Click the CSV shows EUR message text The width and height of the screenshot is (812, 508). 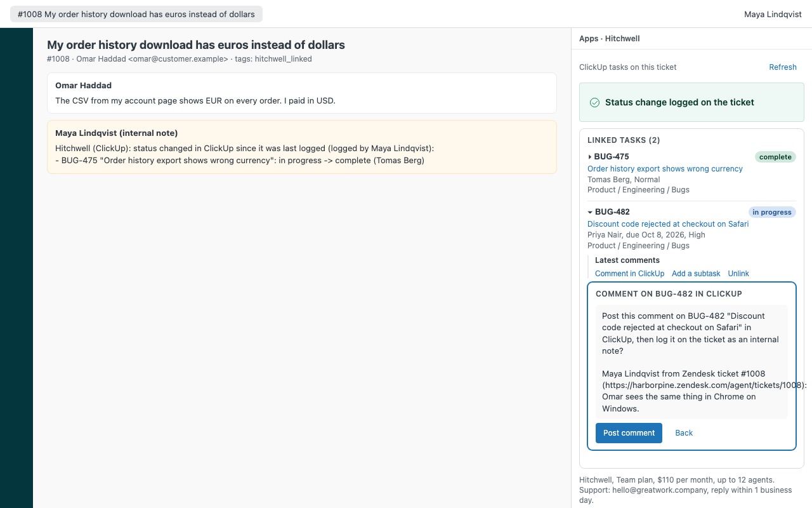click(195, 100)
